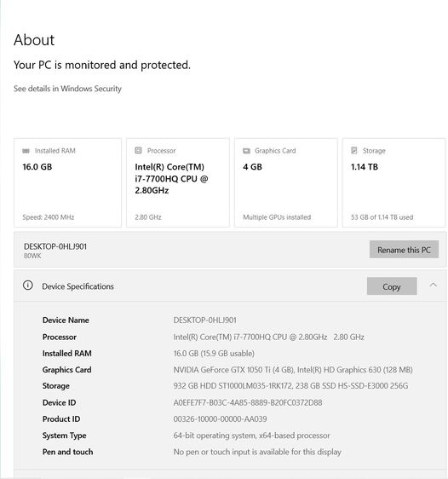
Task: Open the Storage 1.14 TB card
Action: click(394, 182)
